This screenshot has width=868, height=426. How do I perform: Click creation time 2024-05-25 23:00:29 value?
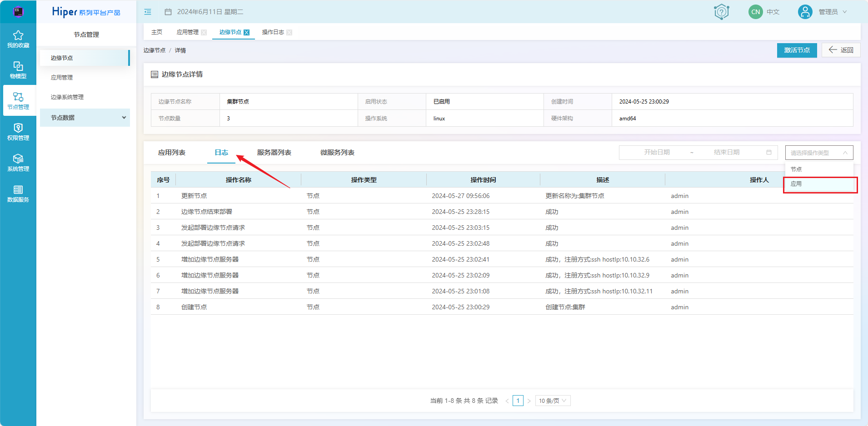pos(644,102)
